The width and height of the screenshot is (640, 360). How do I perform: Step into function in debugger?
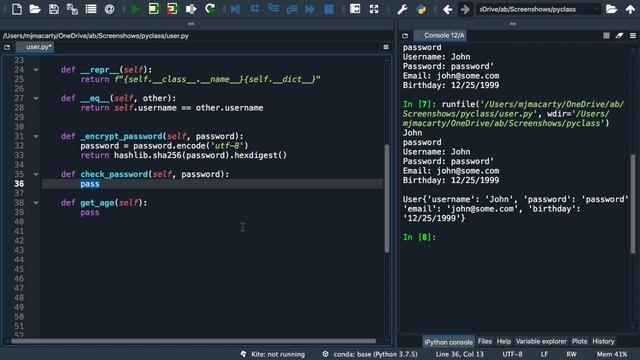click(273, 9)
